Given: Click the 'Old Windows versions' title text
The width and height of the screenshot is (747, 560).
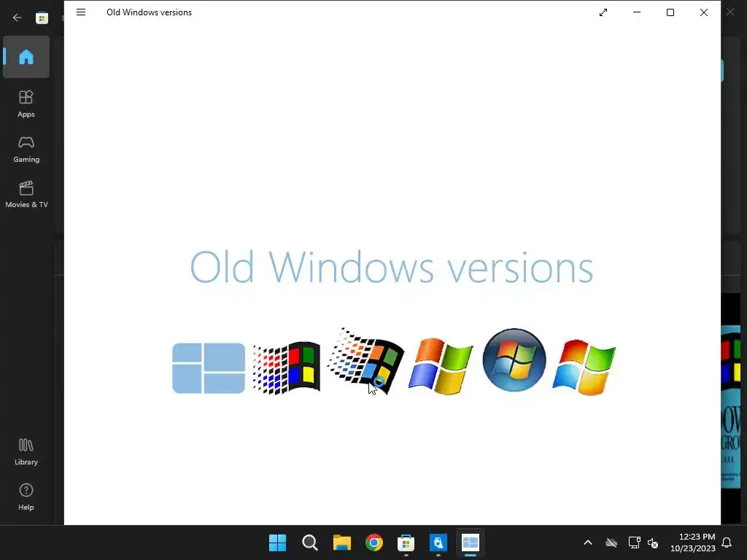Looking at the screenshot, I should [149, 12].
